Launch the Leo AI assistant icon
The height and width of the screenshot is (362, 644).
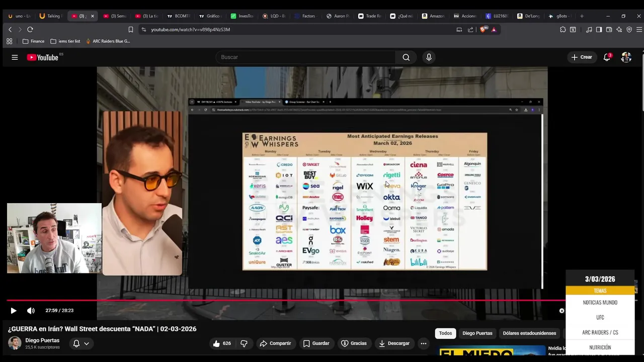pyautogui.click(x=619, y=29)
